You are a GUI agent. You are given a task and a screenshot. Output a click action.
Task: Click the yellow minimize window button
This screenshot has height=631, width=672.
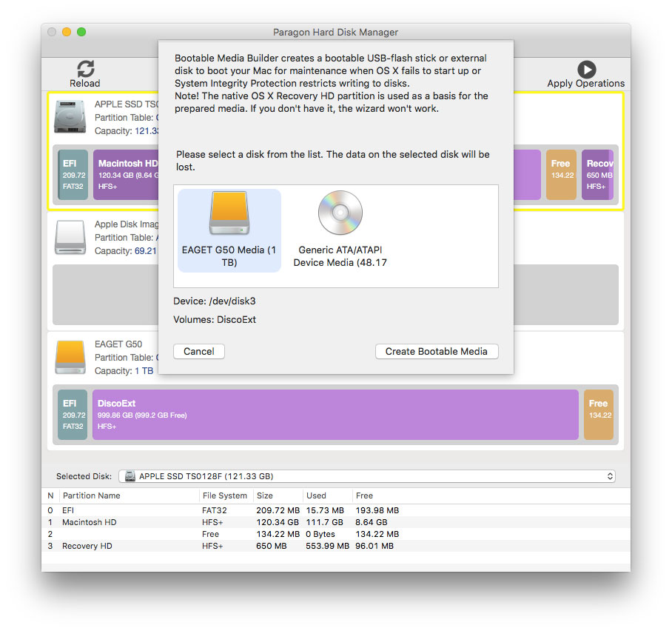(67, 32)
